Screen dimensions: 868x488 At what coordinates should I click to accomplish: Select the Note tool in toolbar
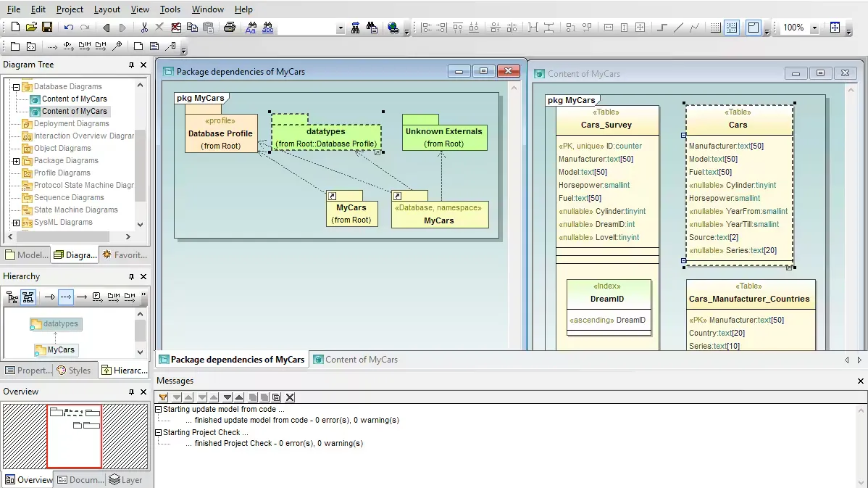point(154,46)
